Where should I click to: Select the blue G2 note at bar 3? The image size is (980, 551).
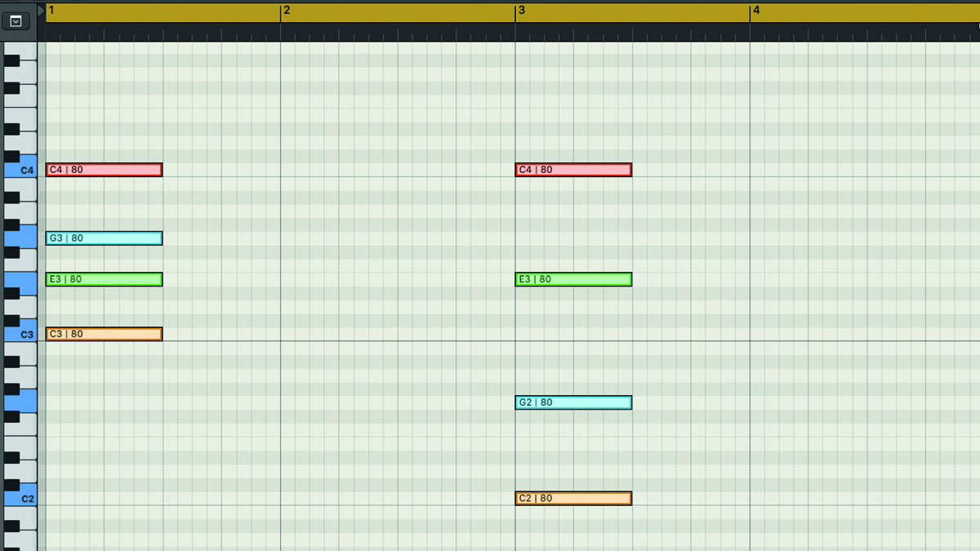click(573, 402)
